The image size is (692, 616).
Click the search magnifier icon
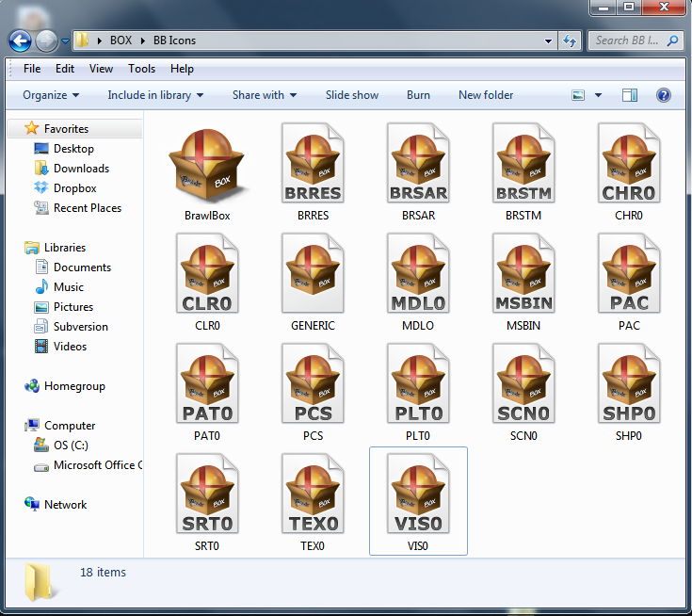672,41
